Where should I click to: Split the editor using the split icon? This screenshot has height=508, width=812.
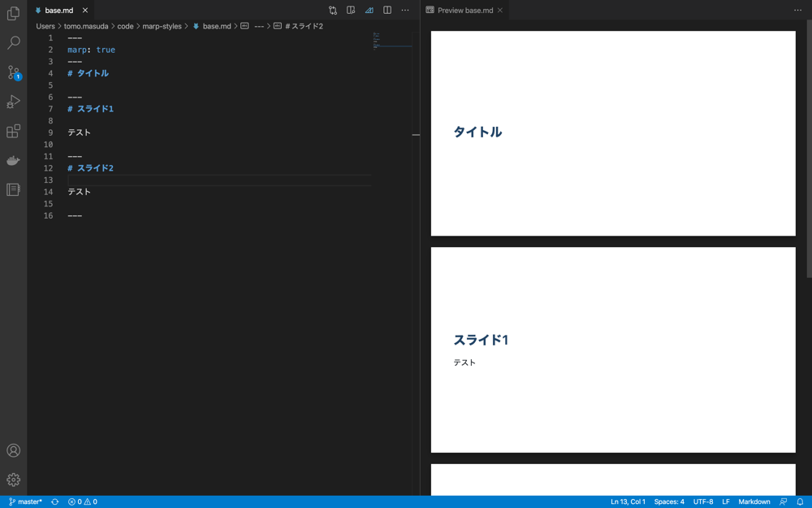386,10
